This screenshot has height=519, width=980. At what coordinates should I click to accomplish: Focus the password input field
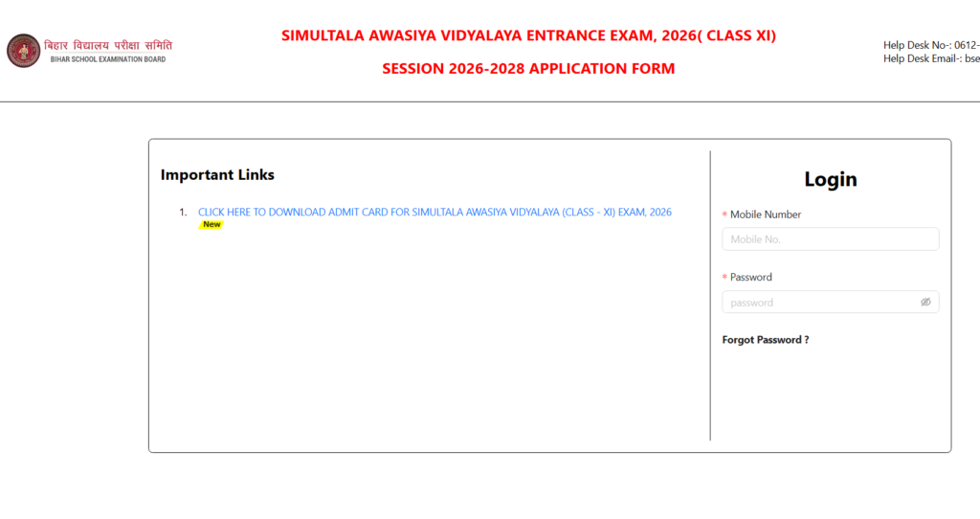point(830,302)
